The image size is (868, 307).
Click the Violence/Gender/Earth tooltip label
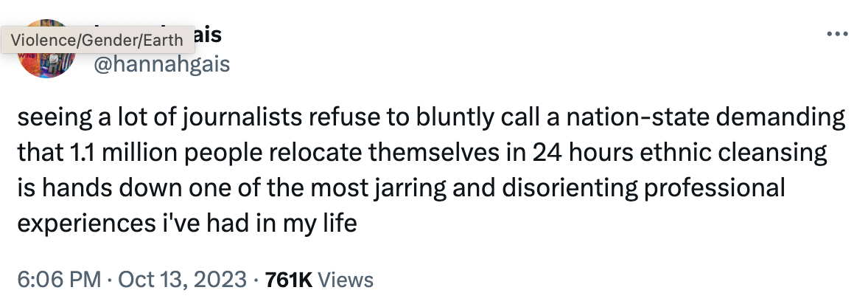coord(97,39)
